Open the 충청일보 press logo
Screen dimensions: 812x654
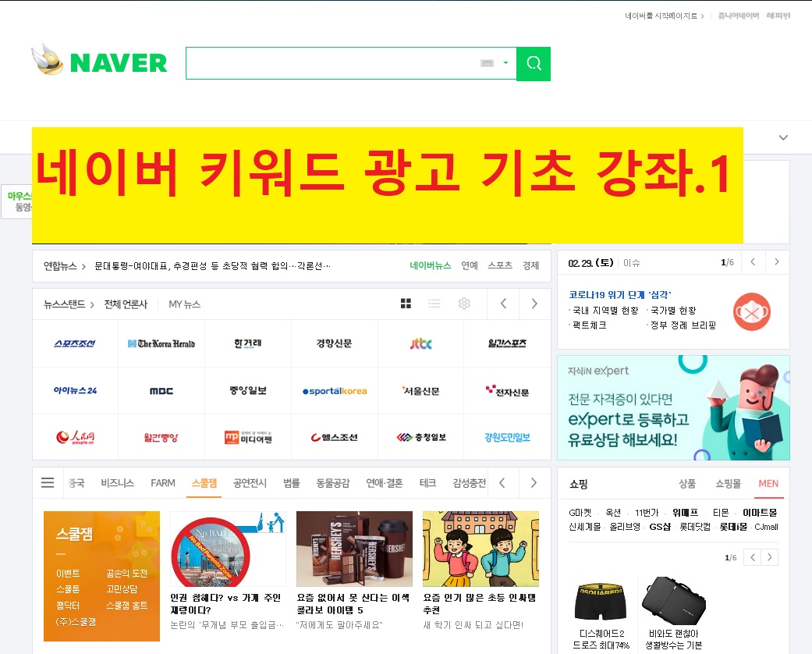coord(421,437)
